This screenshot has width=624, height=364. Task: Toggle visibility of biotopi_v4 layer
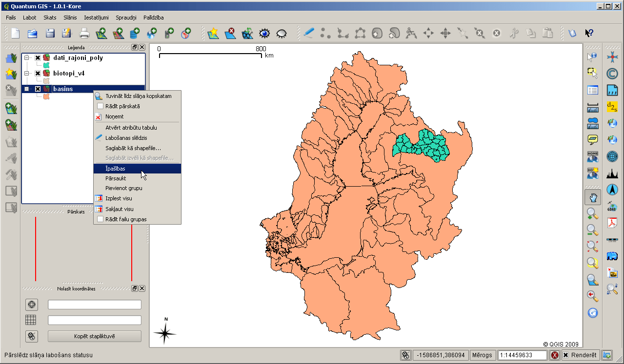pos(38,74)
